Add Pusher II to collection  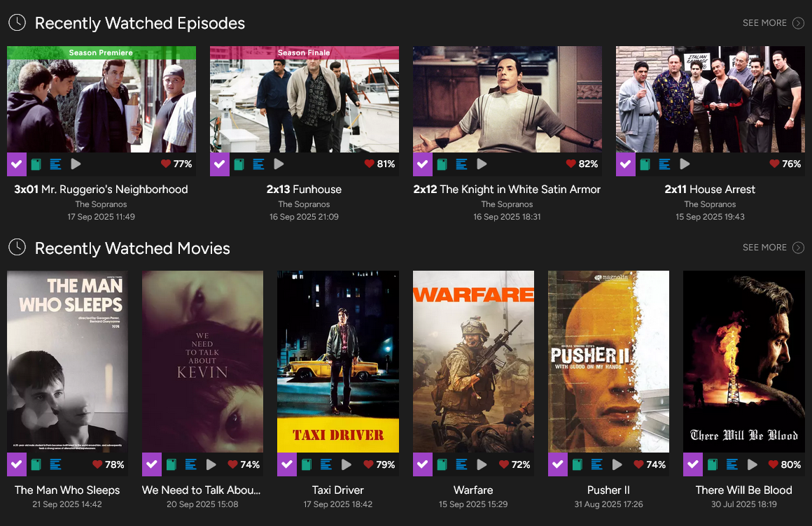(577, 464)
